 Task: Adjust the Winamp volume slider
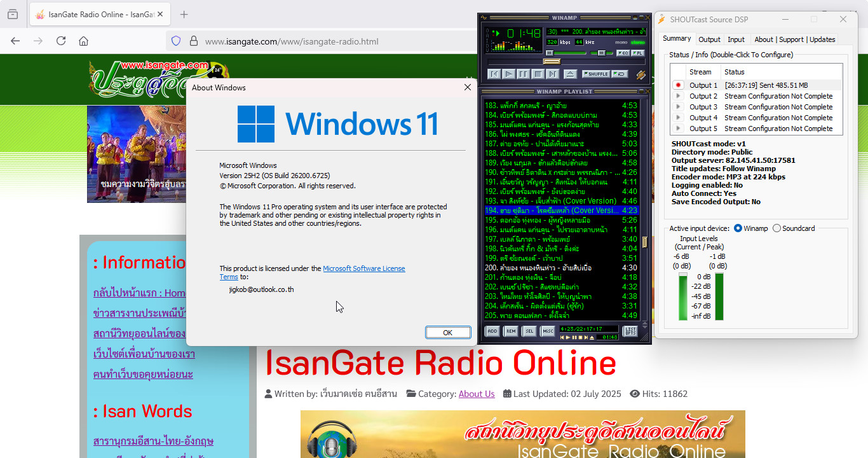point(550,53)
